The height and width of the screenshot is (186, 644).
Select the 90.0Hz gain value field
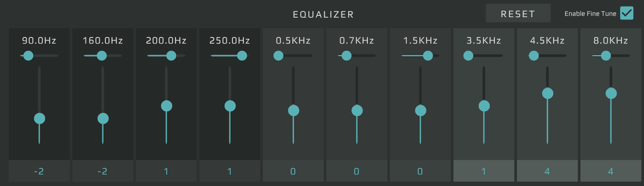tap(39, 171)
